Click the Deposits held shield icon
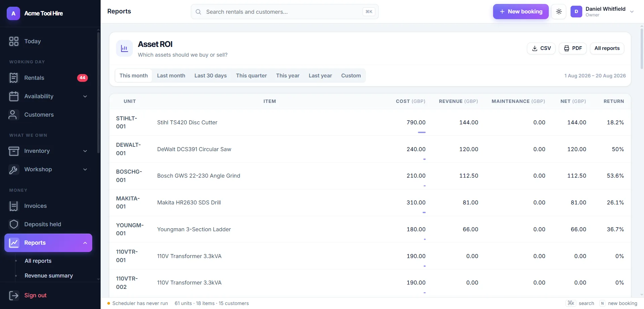This screenshot has width=644, height=309. point(14,224)
